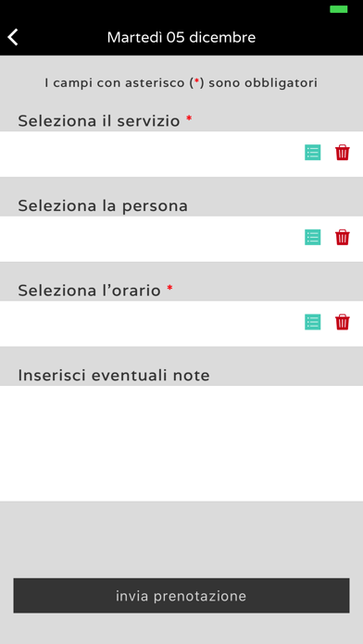Open the service list icon
Viewport: 363px width, 644px height.
312,153
